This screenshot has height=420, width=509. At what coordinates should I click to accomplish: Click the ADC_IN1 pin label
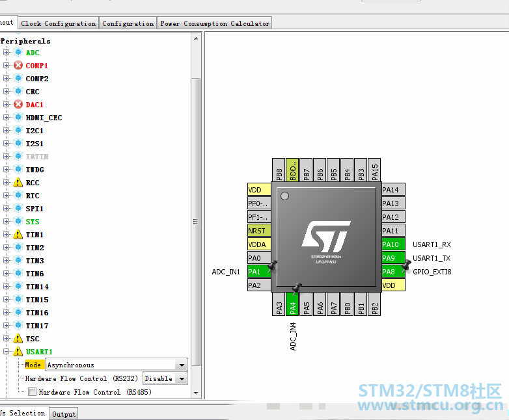pyautogui.click(x=226, y=272)
